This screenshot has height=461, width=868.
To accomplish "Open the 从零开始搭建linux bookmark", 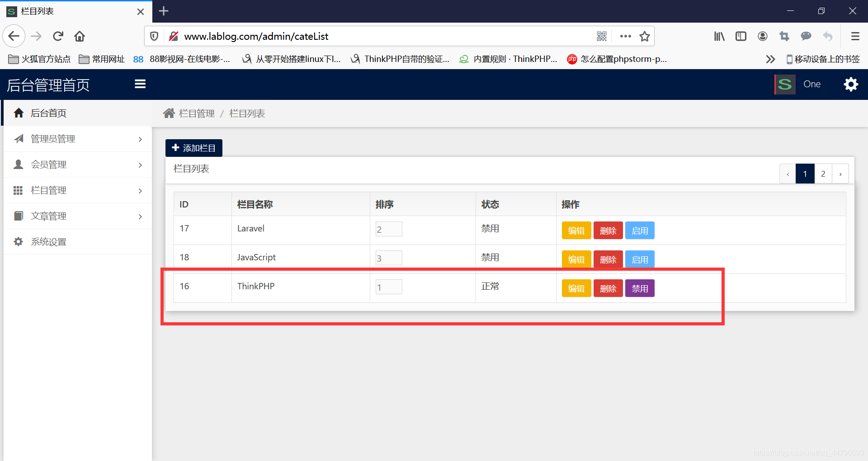I will tap(292, 59).
